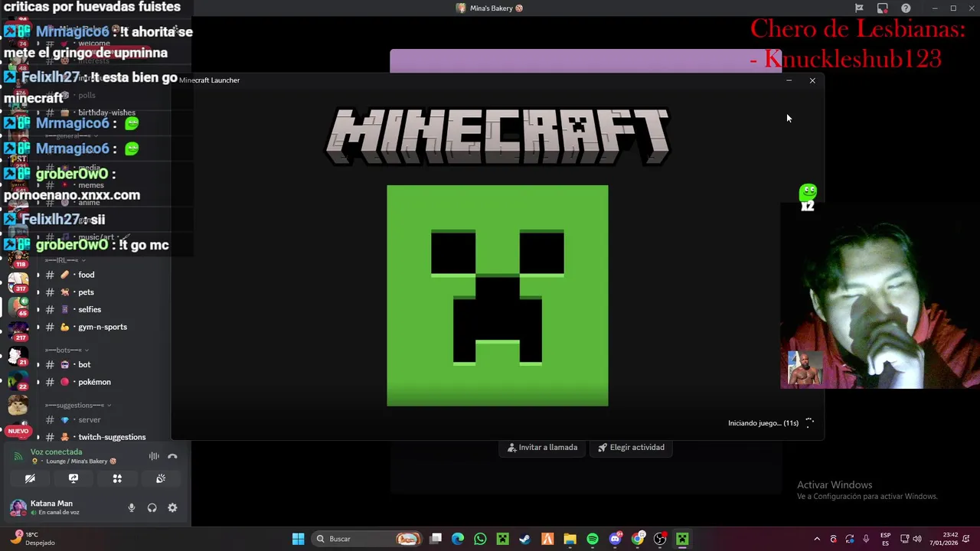Open the gym-n-sports channel

click(103, 327)
